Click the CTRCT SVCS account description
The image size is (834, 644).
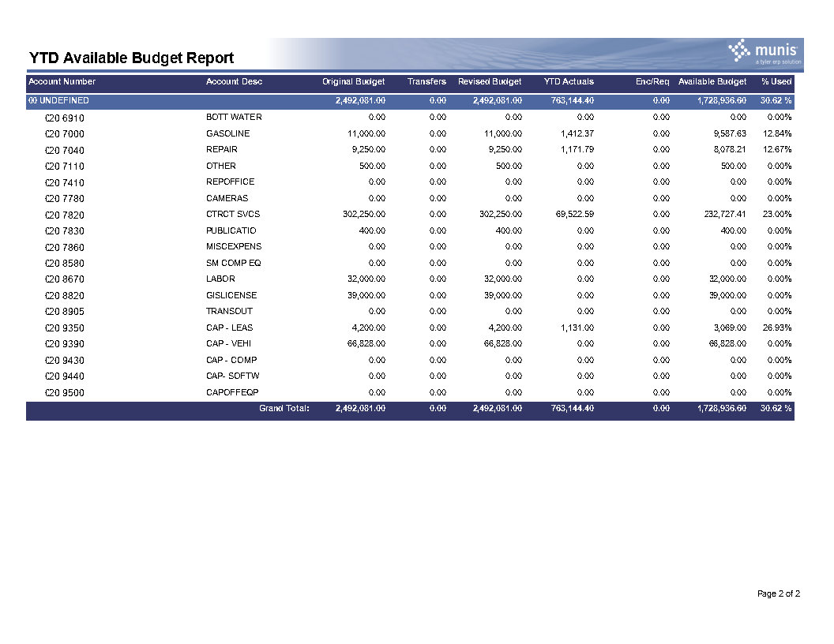[x=233, y=214]
